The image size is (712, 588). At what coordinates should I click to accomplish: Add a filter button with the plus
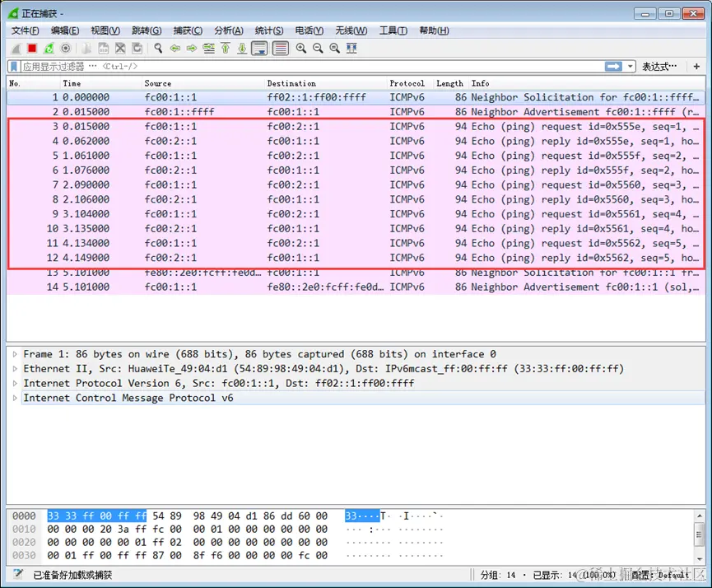click(x=696, y=67)
